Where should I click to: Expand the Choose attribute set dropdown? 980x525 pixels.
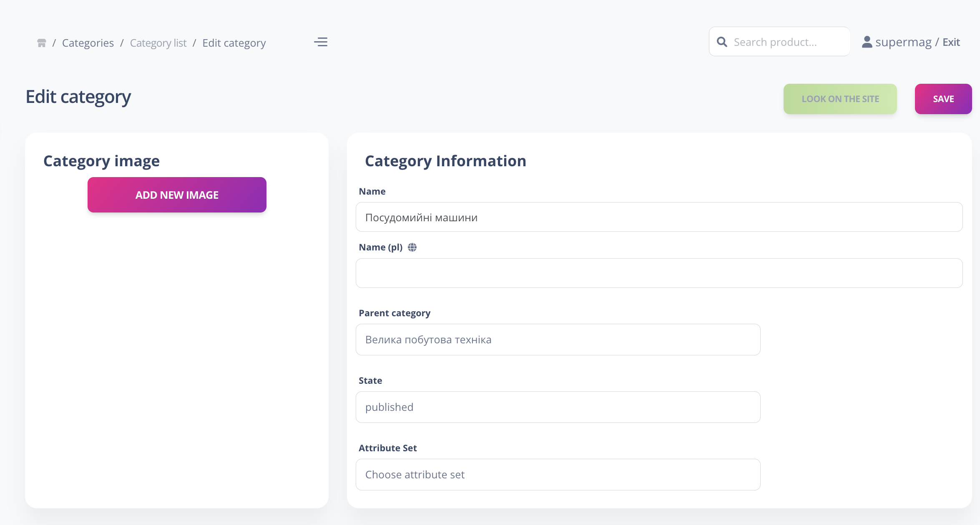coord(558,475)
